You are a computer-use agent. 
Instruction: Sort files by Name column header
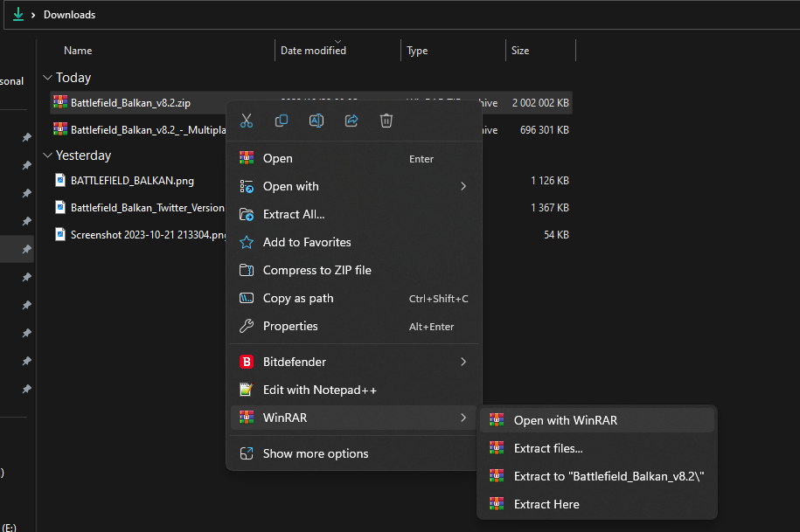(x=78, y=51)
